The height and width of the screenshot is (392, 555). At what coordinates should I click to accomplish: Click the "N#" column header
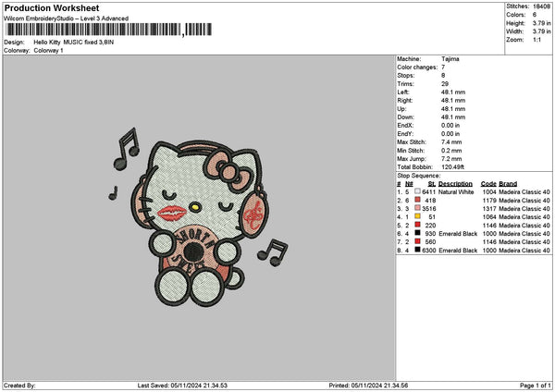409,184
